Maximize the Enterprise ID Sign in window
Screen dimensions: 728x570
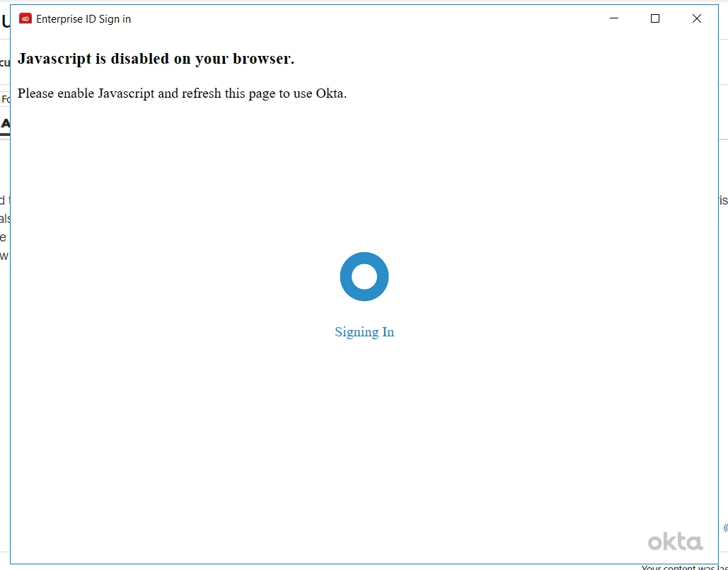[x=655, y=18]
